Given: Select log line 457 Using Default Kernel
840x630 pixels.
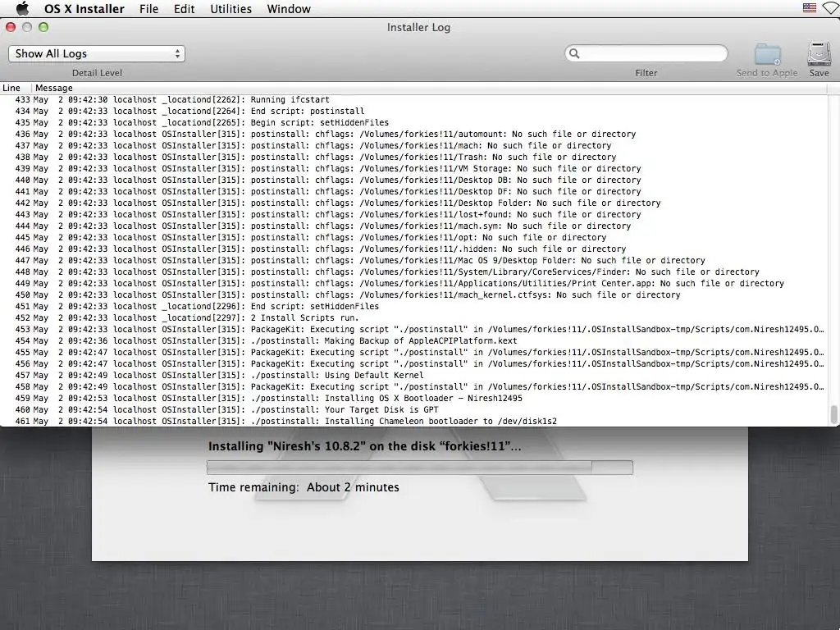Looking at the screenshot, I should pyautogui.click(x=413, y=376).
